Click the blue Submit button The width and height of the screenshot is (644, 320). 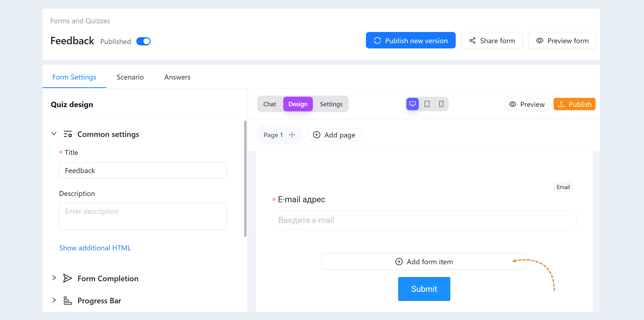(x=424, y=289)
